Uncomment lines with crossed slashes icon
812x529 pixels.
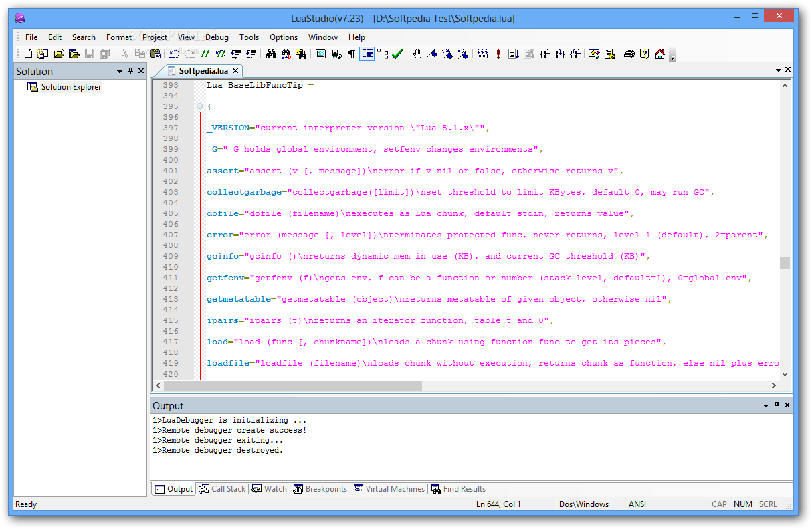click(221, 54)
